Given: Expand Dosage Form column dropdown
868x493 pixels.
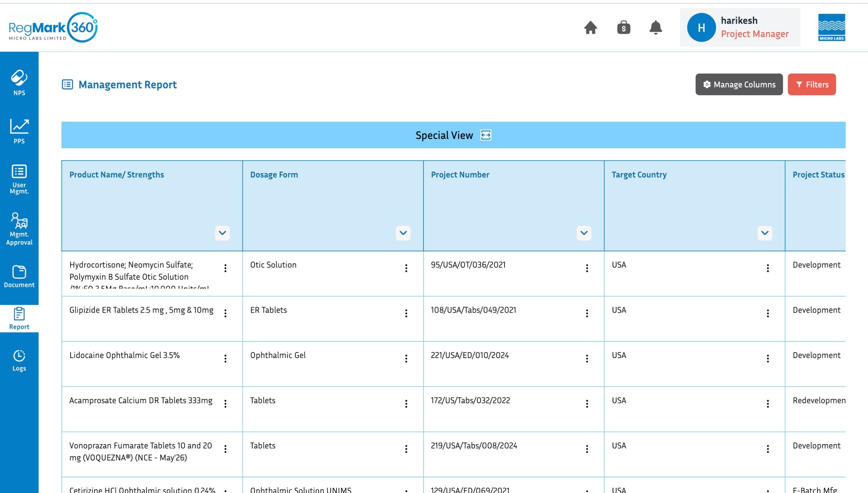Looking at the screenshot, I should coord(403,233).
